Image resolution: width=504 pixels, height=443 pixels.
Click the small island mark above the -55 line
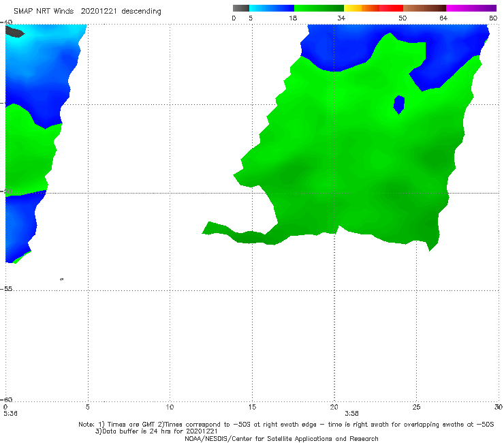click(x=62, y=279)
